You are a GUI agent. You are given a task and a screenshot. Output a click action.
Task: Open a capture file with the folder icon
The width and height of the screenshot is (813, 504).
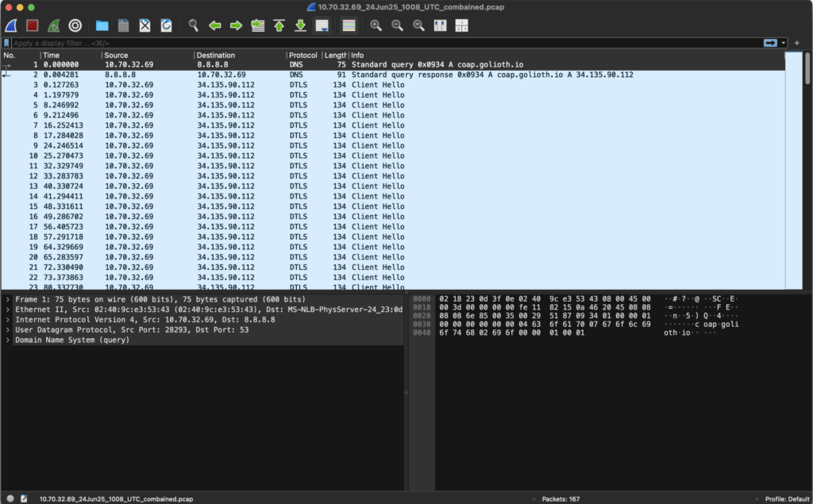click(102, 25)
